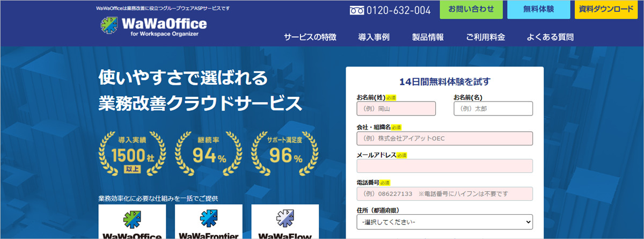Viewport: 644px width, 239px height.
Task: Click the WaWaOffice logo in the header
Action: tap(152, 26)
